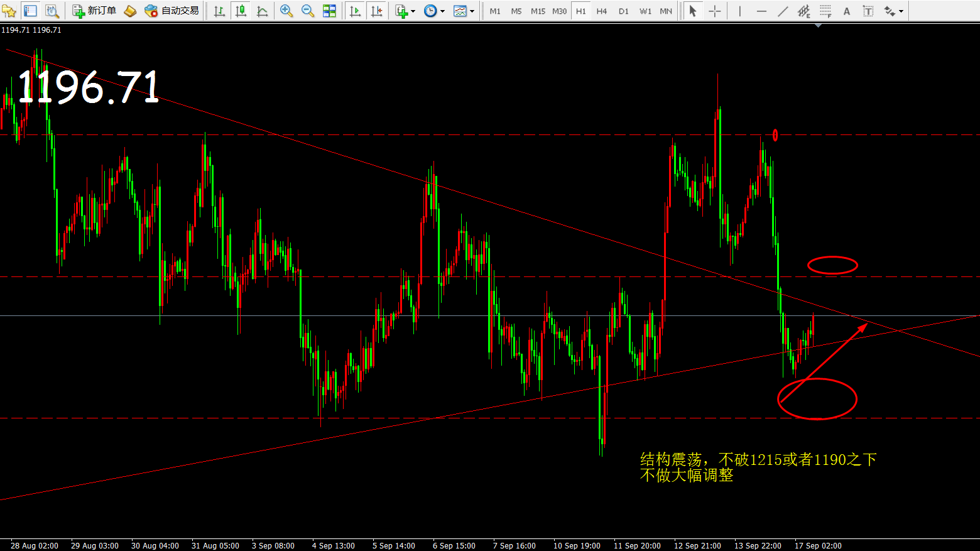
Task: Draw a vertical line tool
Action: (740, 11)
